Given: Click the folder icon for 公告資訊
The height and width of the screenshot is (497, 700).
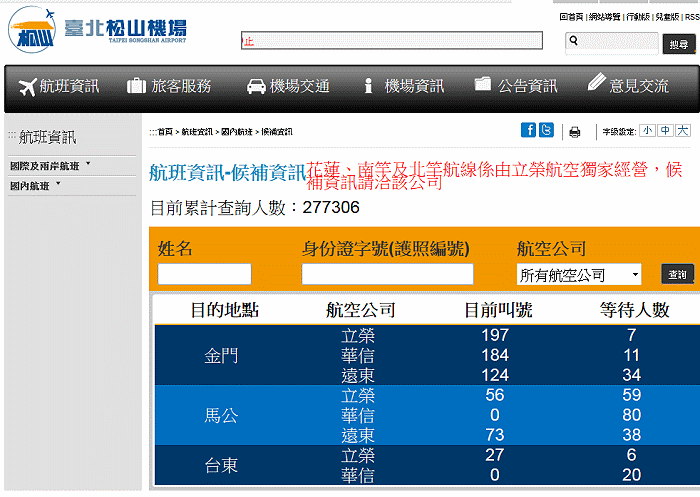Looking at the screenshot, I should tap(483, 84).
